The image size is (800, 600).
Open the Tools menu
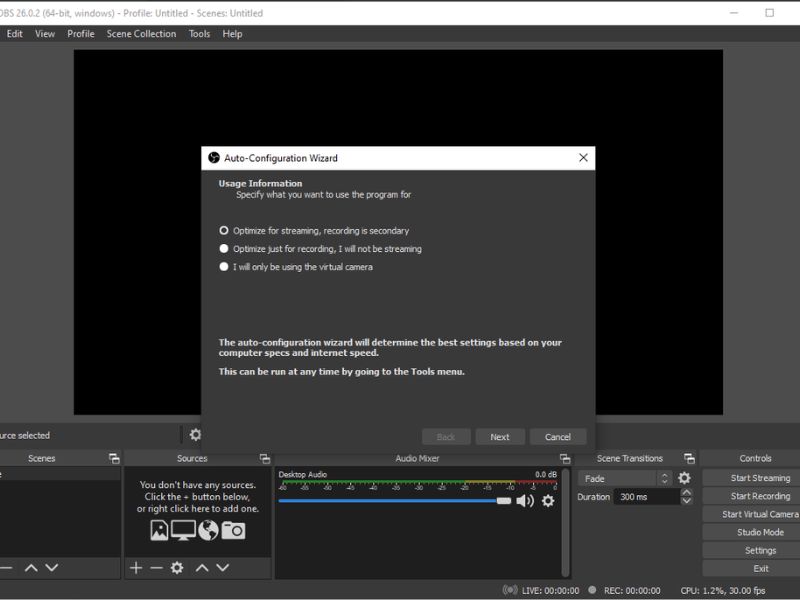coord(200,34)
